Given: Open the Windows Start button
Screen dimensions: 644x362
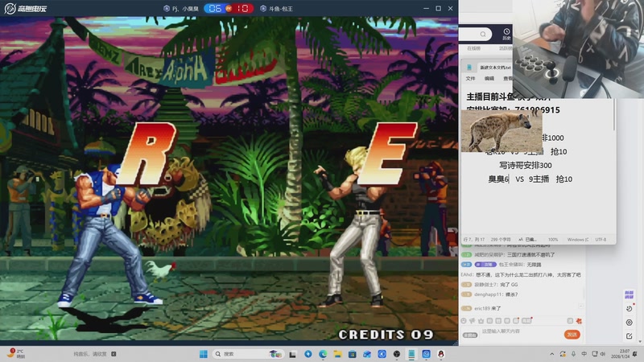Looking at the screenshot, I should click(x=204, y=354).
